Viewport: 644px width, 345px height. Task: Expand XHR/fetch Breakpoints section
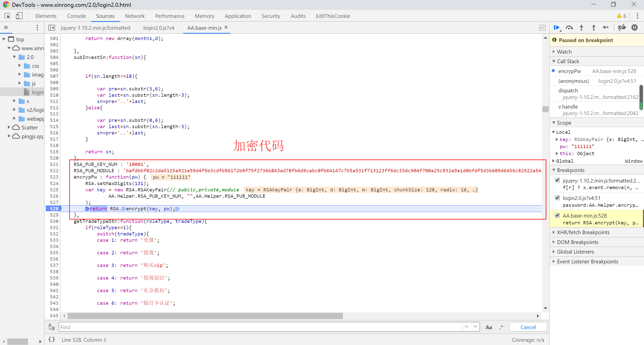point(583,232)
